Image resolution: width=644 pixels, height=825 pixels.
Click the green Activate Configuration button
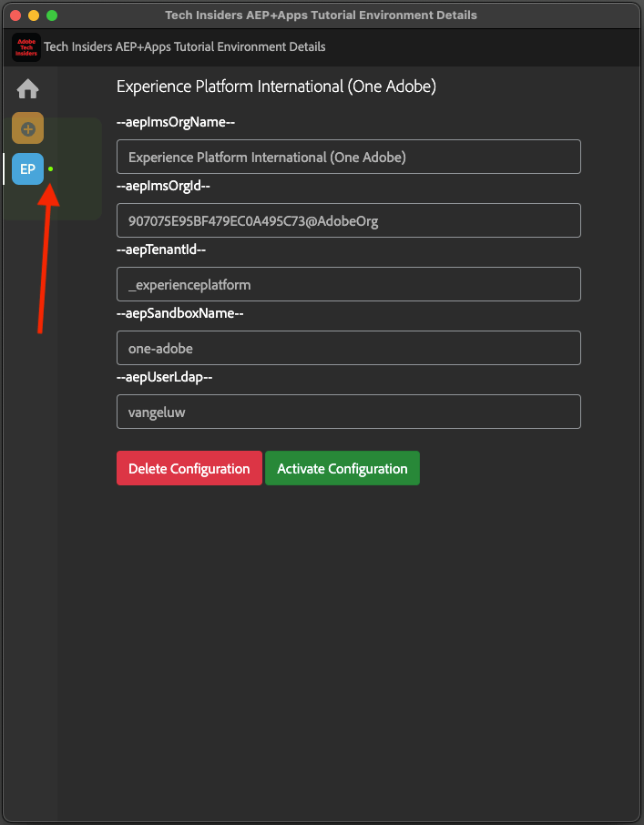pyautogui.click(x=342, y=468)
